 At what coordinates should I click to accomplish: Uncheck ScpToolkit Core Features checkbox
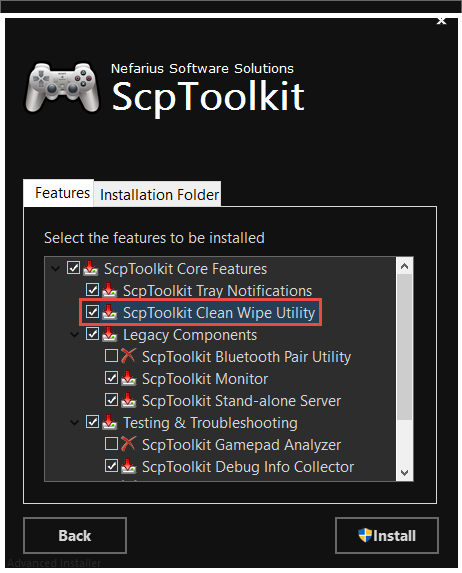[x=73, y=267]
